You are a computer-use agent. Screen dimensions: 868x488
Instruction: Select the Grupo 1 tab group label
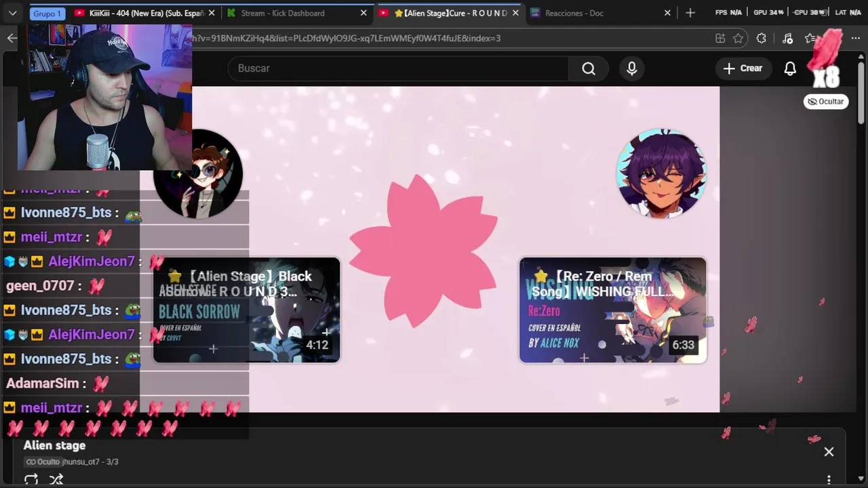tap(47, 14)
